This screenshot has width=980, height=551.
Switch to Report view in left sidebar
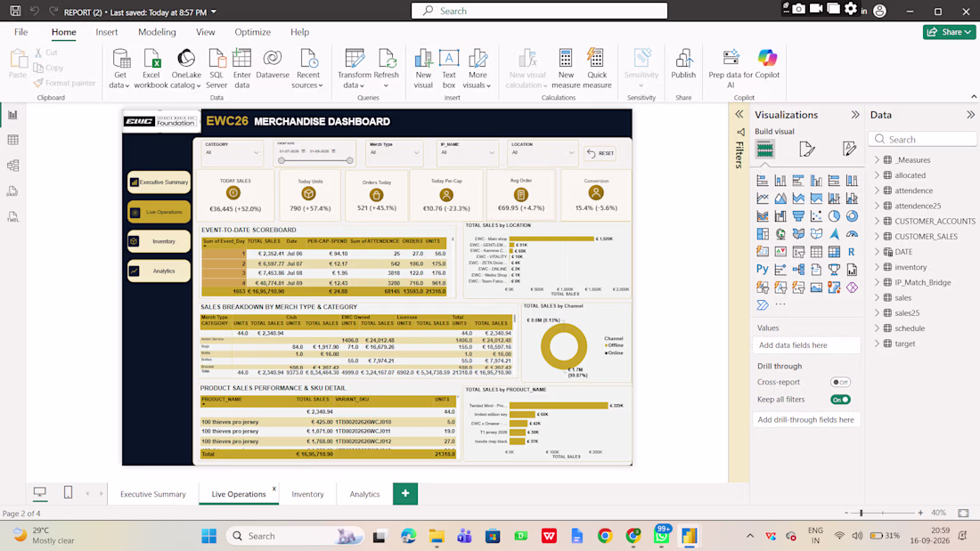tap(13, 115)
